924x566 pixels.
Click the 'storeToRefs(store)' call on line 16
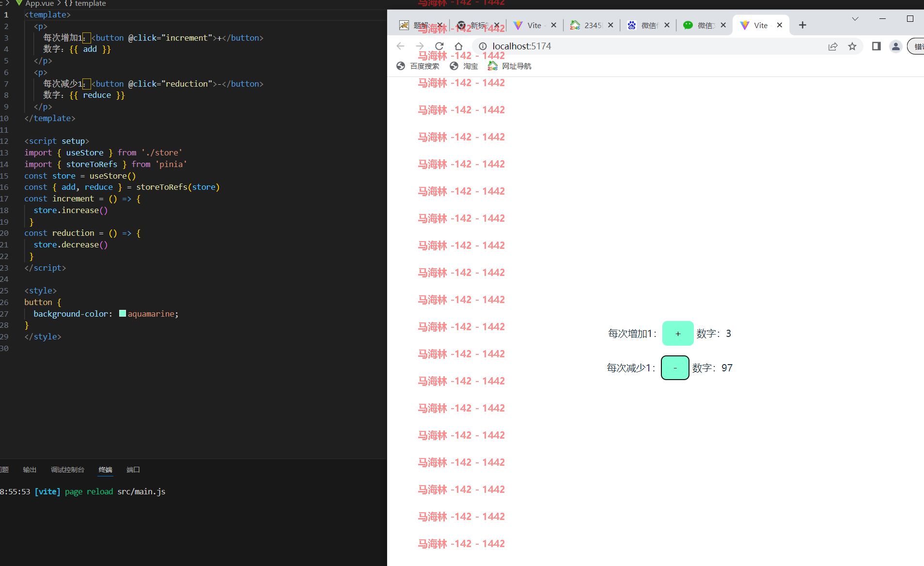178,187
